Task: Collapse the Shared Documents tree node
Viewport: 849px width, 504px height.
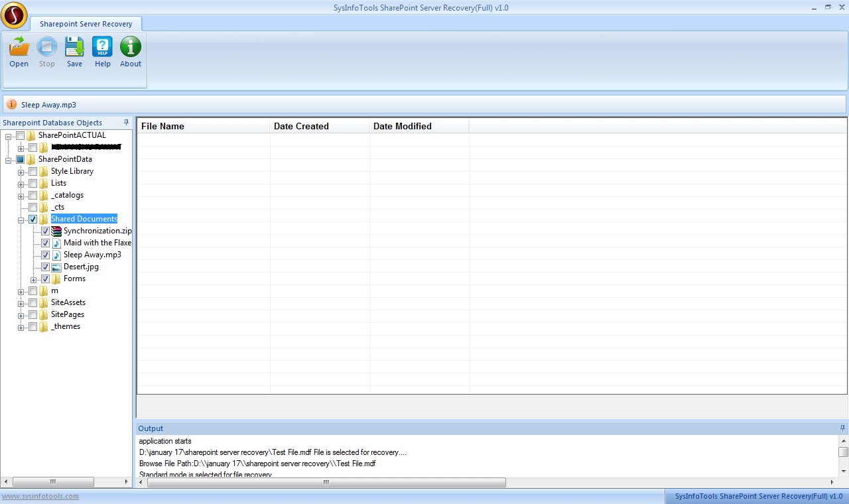Action: [x=21, y=220]
